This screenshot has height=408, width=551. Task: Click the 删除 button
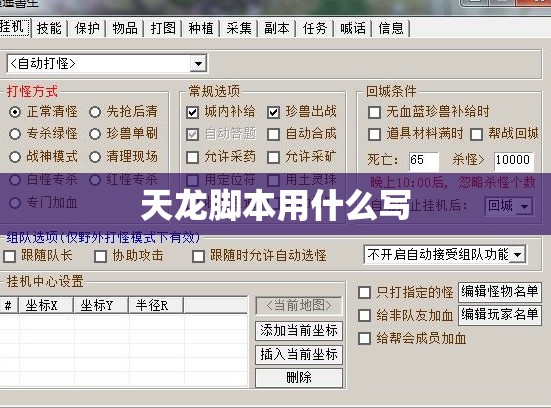pos(299,378)
